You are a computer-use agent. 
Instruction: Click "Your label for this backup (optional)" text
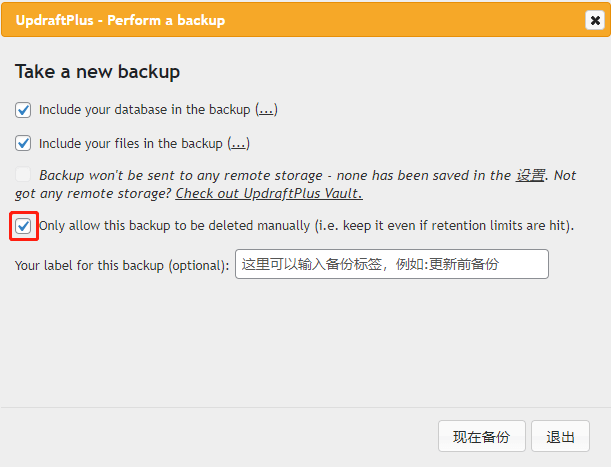[x=122, y=265]
